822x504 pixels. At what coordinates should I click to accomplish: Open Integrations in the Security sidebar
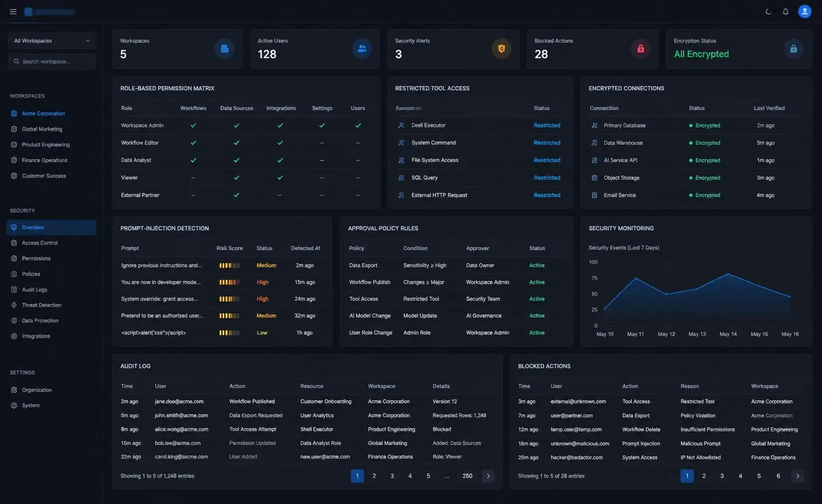(36, 337)
